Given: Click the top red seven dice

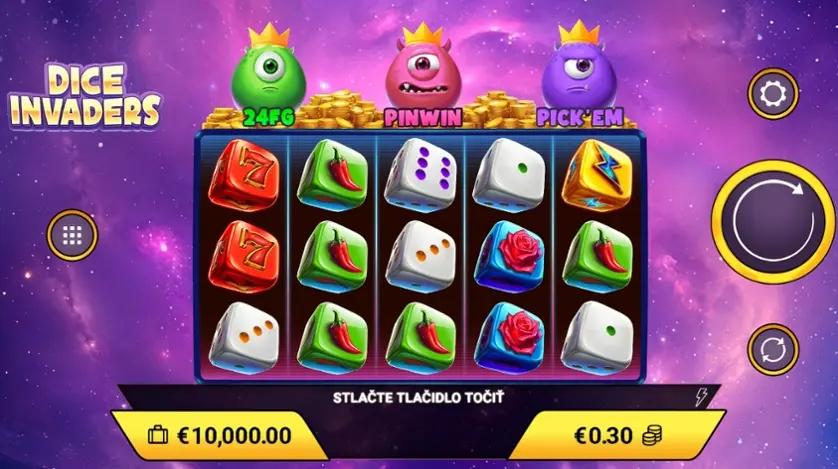Looking at the screenshot, I should [244, 175].
